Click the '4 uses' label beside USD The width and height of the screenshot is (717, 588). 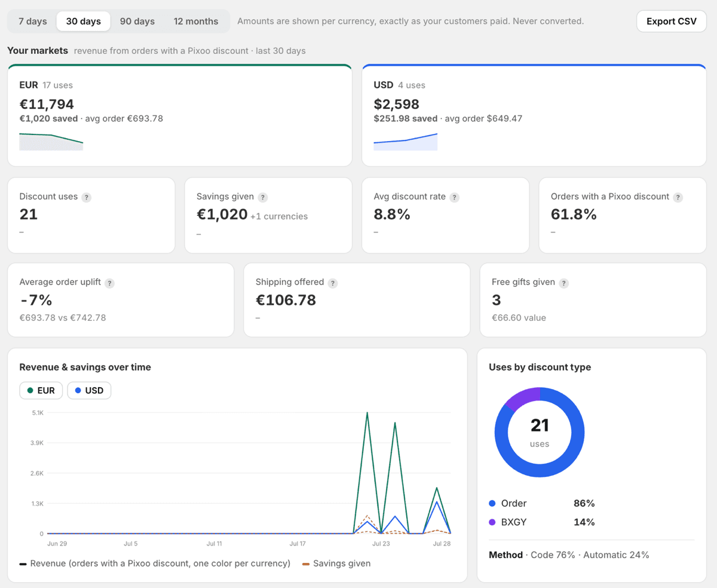point(412,85)
